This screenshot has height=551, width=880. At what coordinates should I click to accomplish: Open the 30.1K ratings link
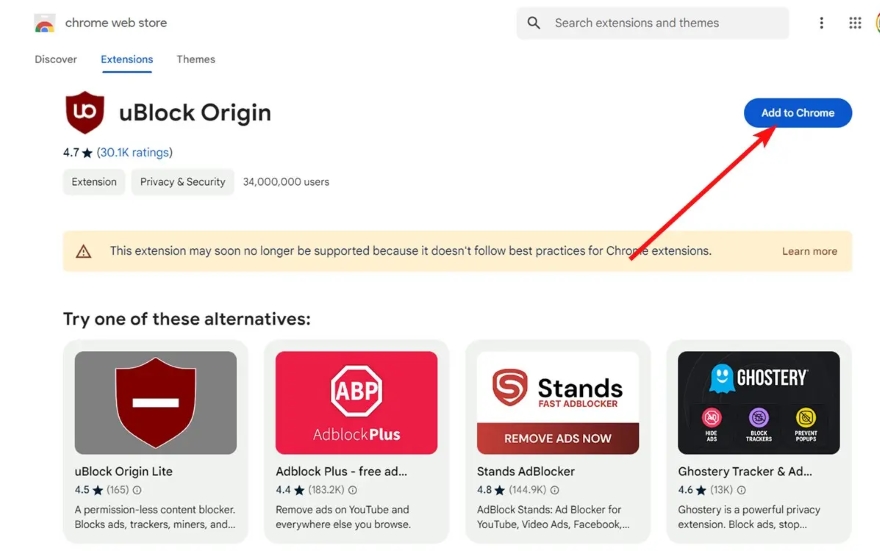(135, 153)
